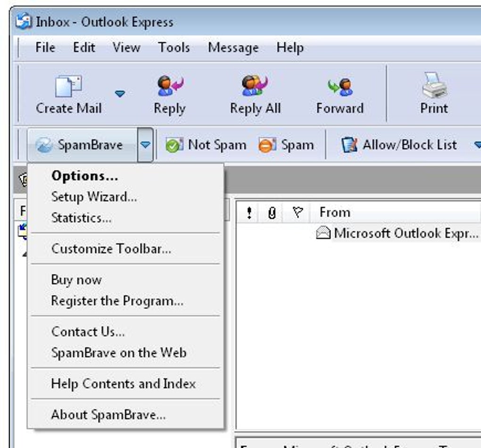The width and height of the screenshot is (481, 448).
Task: Open the Tools menu
Action: coord(174,48)
